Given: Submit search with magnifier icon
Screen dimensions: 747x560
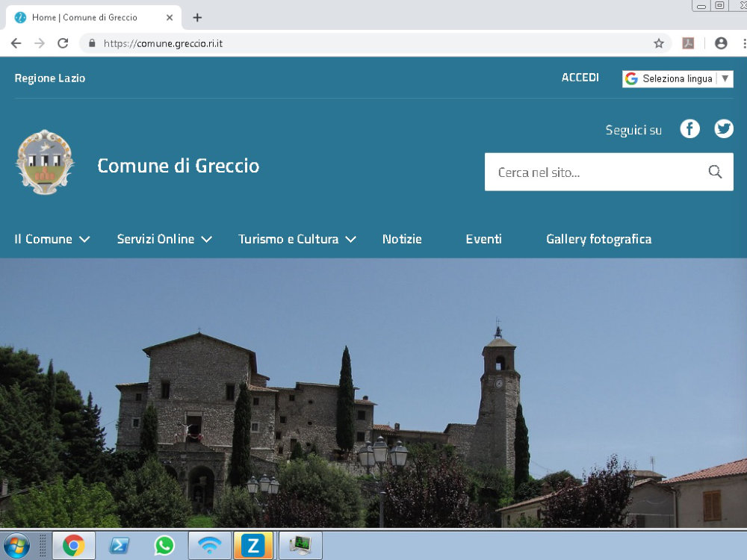Looking at the screenshot, I should [715, 172].
